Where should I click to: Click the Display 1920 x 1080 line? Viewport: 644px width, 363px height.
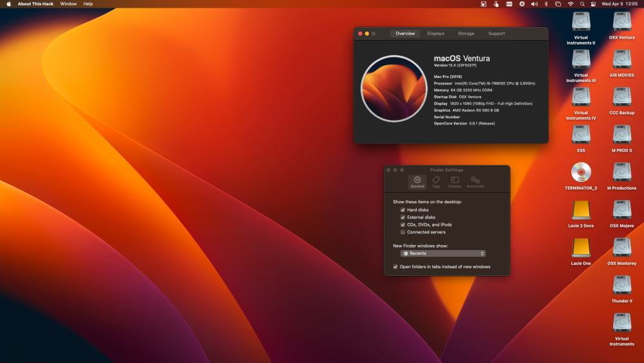tap(483, 104)
